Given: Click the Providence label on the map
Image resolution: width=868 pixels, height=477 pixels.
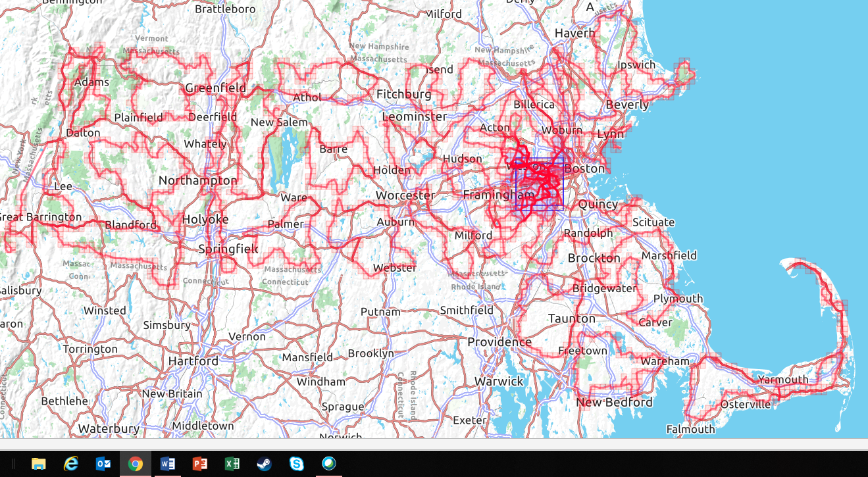Looking at the screenshot, I should point(499,341).
